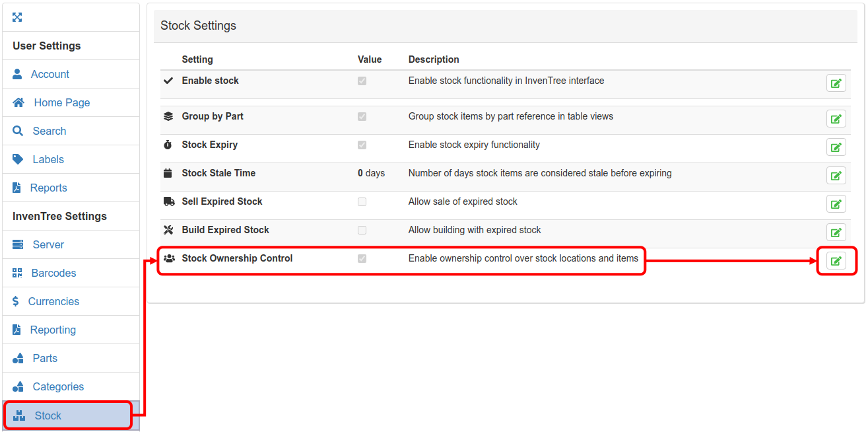Edit the Stock Expiry setting
Image resolution: width=868 pixels, height=432 pixels.
(x=836, y=147)
